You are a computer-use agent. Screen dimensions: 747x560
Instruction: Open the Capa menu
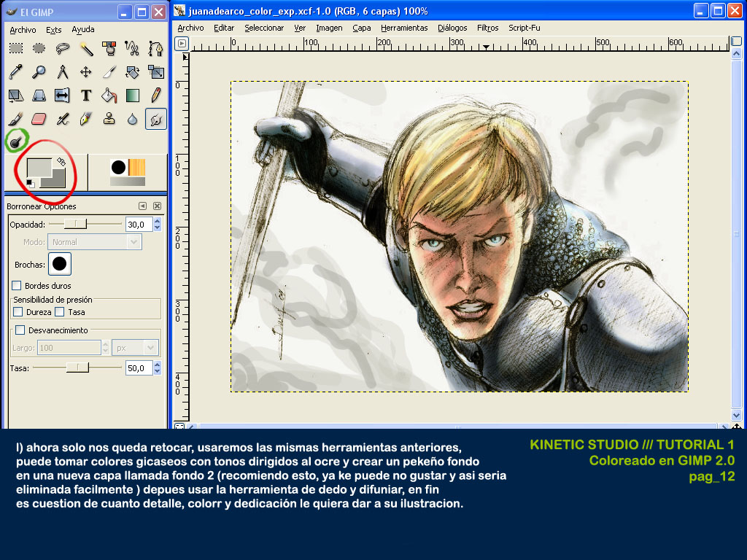(x=362, y=28)
